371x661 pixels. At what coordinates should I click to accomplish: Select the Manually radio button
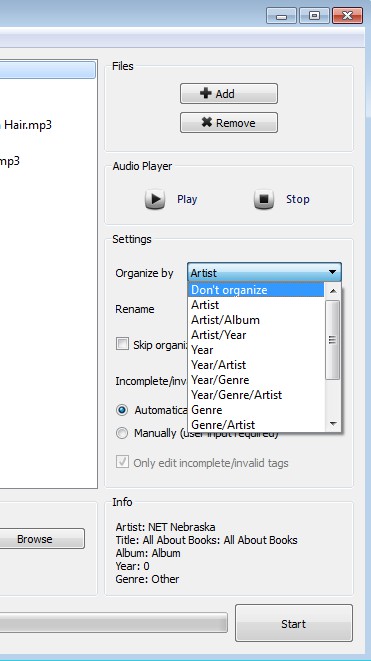pos(122,433)
